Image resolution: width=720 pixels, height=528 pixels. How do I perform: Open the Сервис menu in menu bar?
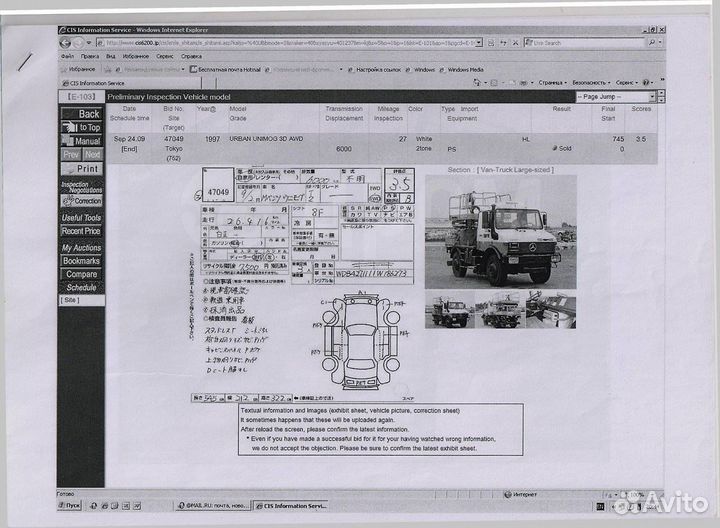(164, 56)
